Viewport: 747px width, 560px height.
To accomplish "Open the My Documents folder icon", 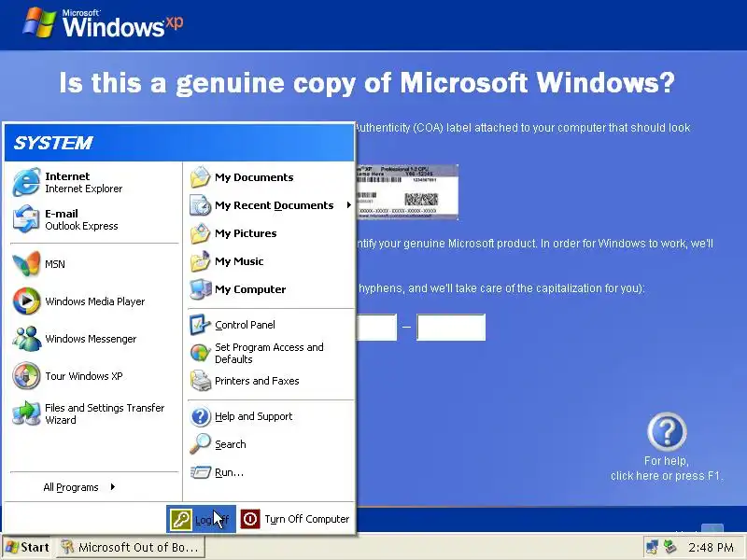I will (x=200, y=177).
